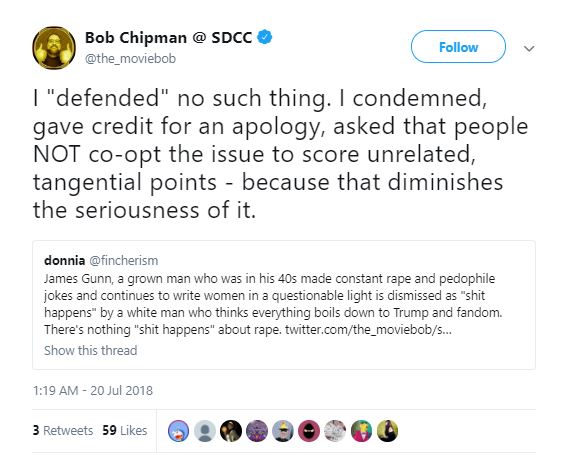This screenshot has height=455, width=567.
Task: Open the third liker avatar with dark photo
Action: pos(231,431)
